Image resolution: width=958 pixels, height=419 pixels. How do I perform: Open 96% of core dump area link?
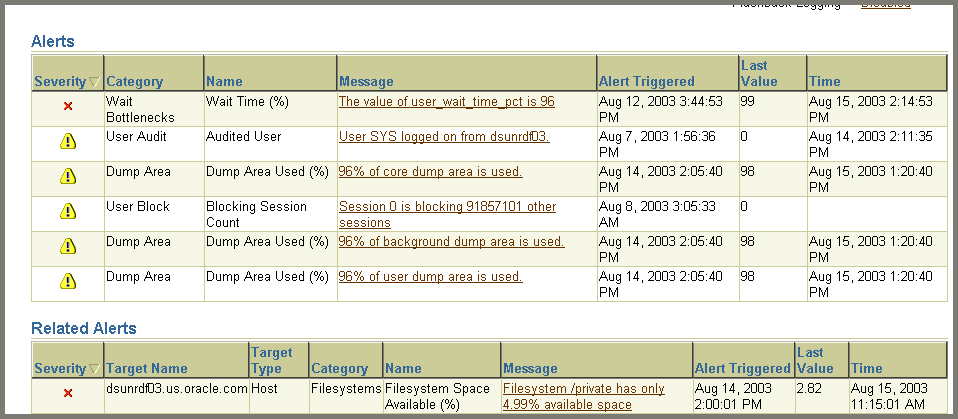tap(430, 171)
